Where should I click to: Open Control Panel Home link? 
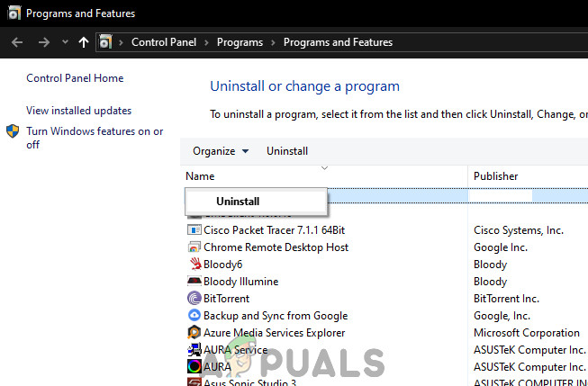tap(75, 78)
